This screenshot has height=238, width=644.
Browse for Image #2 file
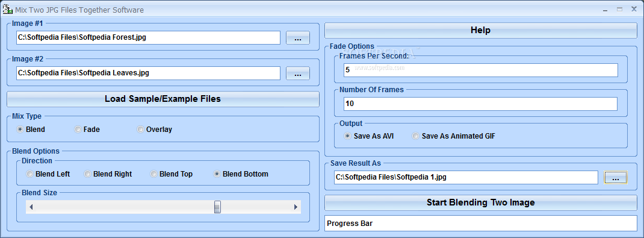tap(298, 73)
